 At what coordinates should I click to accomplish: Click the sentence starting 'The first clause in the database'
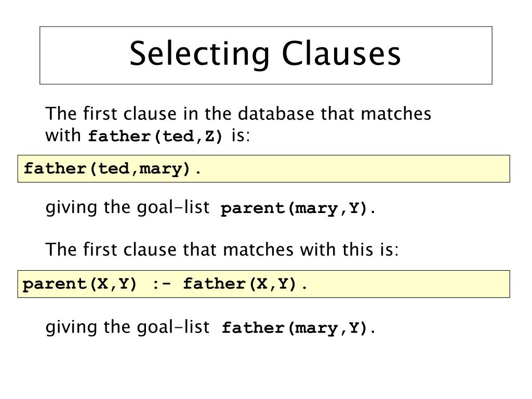[238, 124]
